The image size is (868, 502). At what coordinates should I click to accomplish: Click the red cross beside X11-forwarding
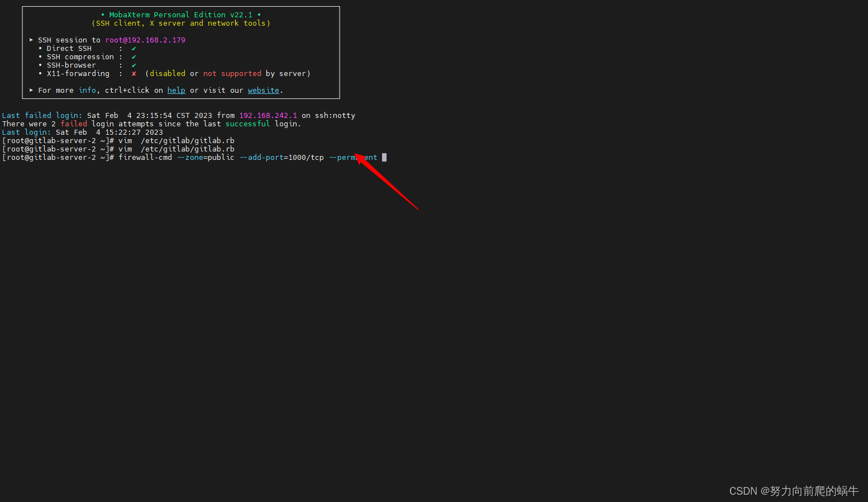[x=134, y=74]
